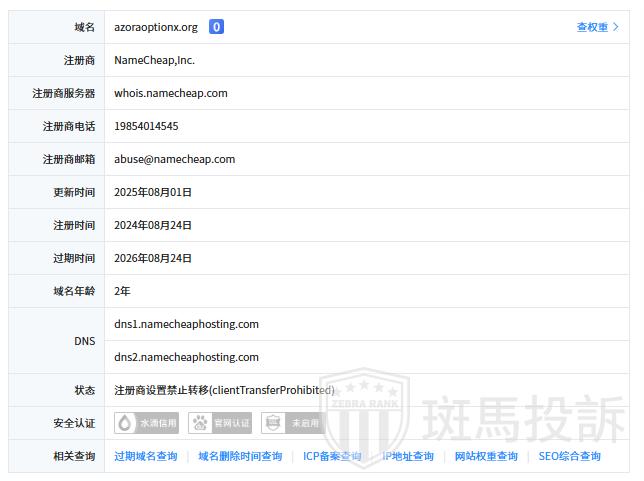
Task: Click registrar email abuse@namecheap.com
Action: click(x=175, y=159)
